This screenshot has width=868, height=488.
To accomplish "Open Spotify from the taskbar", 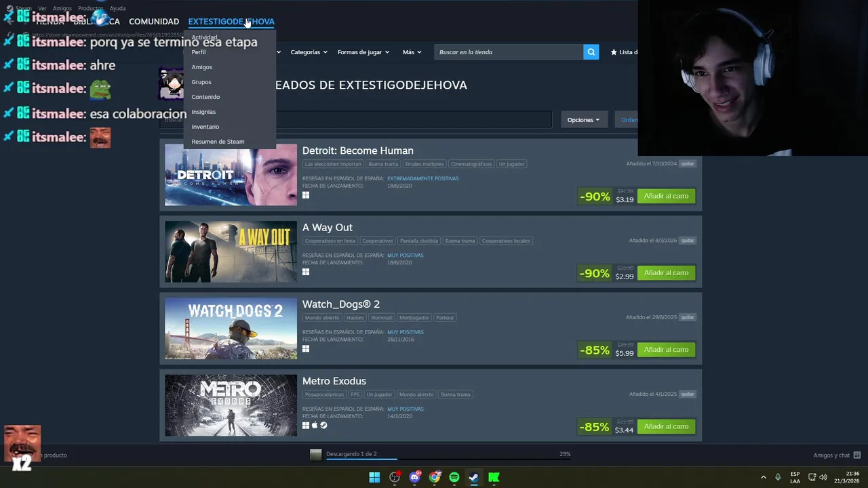I will (454, 477).
